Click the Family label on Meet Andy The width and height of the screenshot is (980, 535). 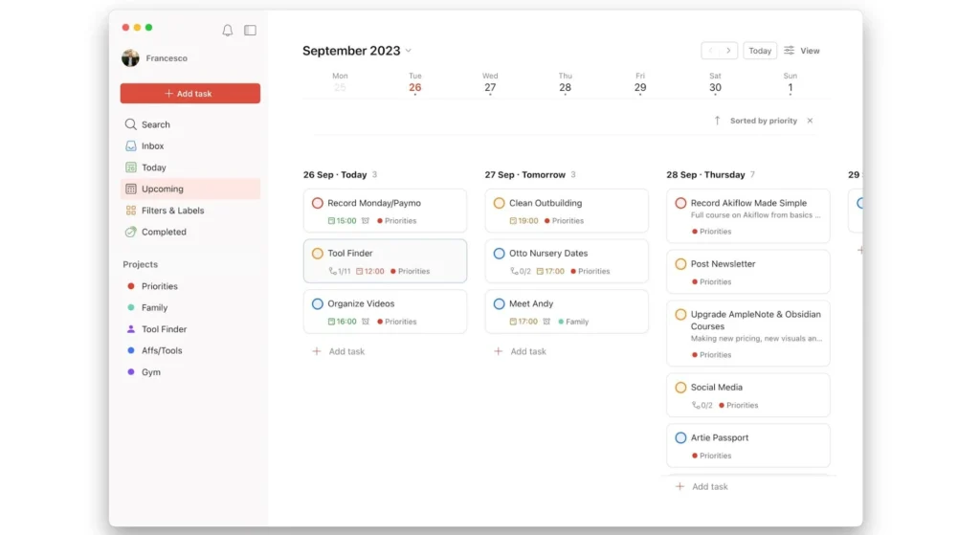tap(574, 322)
